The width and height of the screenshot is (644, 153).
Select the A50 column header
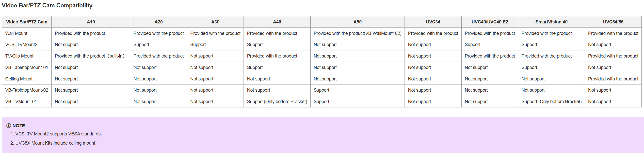pos(358,22)
